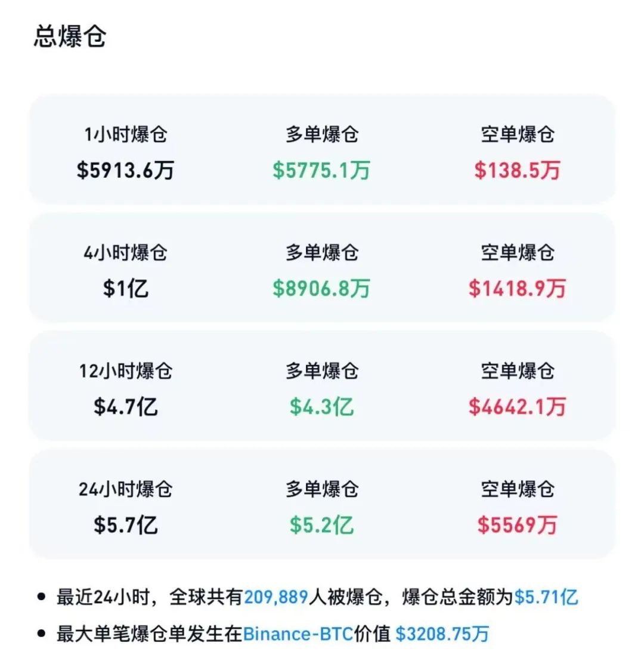The width and height of the screenshot is (644, 655).
Task: Select the 4-hour total value $1亿
Action: [125, 289]
